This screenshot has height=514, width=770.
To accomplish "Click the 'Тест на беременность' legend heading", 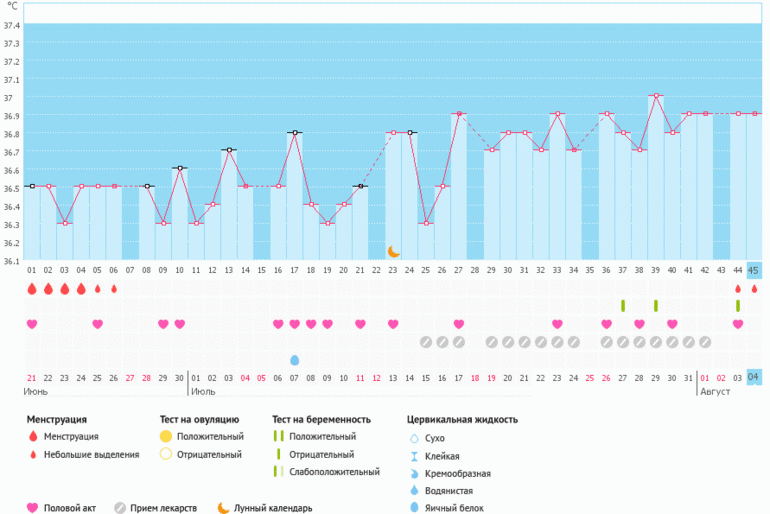I will 321,419.
